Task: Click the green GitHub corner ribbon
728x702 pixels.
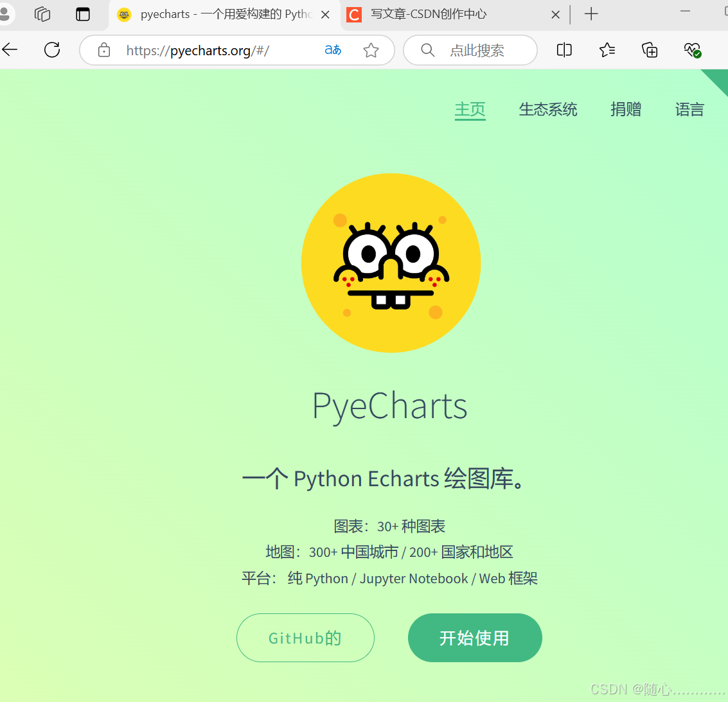Action: [x=718, y=78]
